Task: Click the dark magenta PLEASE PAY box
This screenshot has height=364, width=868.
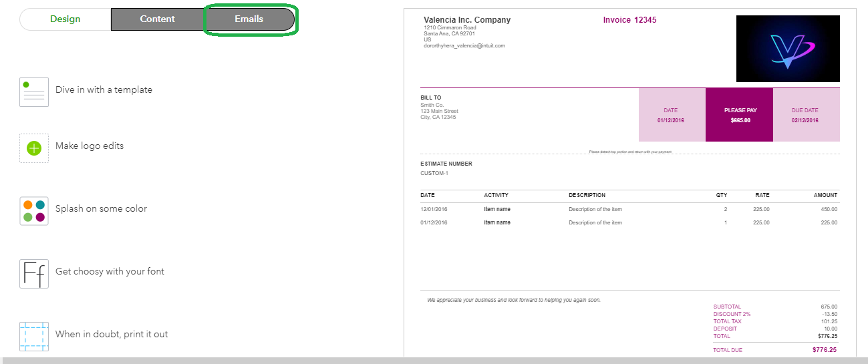Action: (x=739, y=115)
